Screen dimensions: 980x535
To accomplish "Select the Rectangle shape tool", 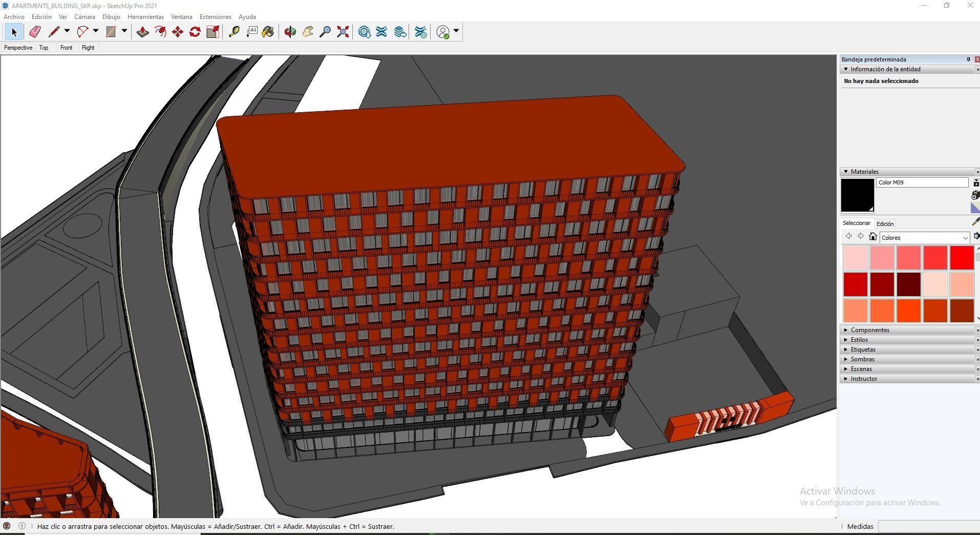I will 111,32.
